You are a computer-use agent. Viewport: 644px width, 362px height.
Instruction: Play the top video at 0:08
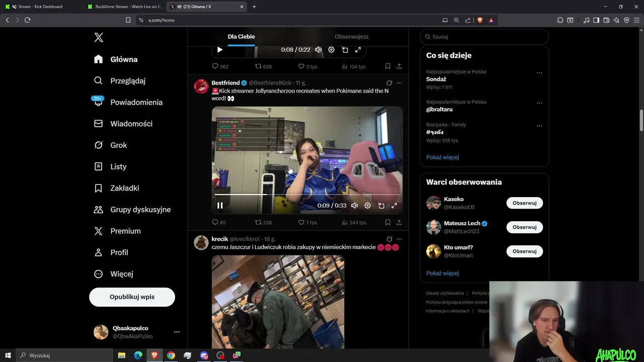(x=219, y=50)
